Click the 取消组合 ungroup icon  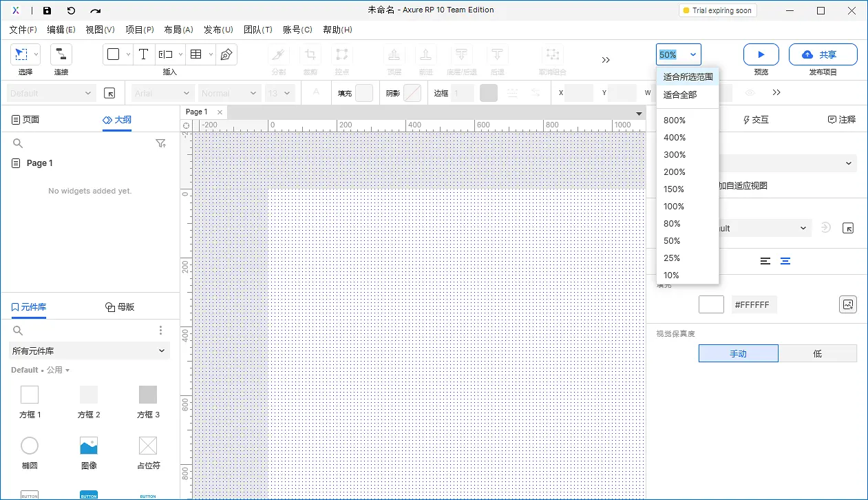click(x=553, y=55)
